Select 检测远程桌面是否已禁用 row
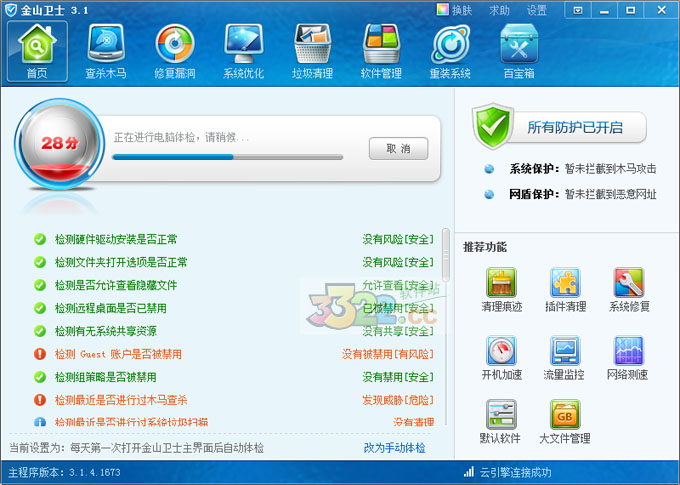This screenshot has width=680, height=485. pyautogui.click(x=233, y=308)
